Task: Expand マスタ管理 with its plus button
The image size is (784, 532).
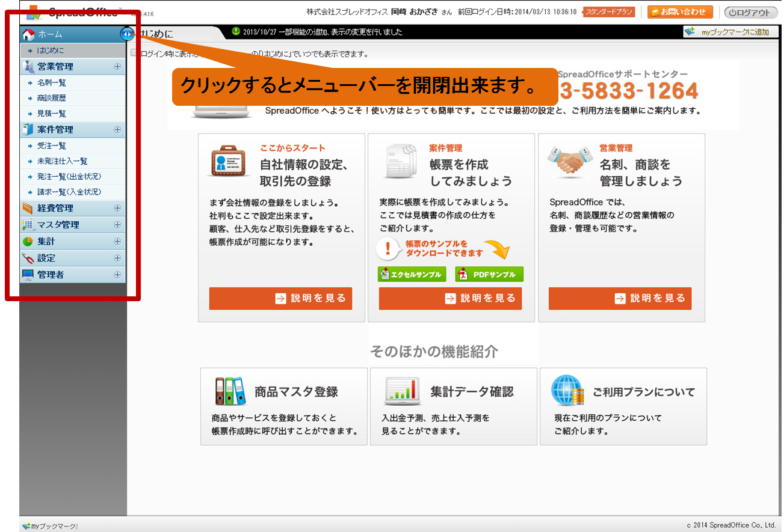Action: pyautogui.click(x=117, y=225)
